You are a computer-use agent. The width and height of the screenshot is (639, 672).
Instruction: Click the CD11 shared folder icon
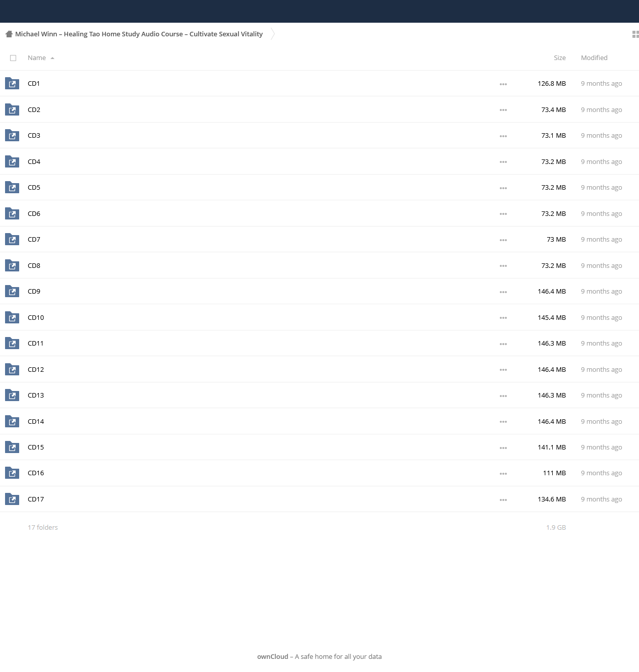pyautogui.click(x=12, y=343)
